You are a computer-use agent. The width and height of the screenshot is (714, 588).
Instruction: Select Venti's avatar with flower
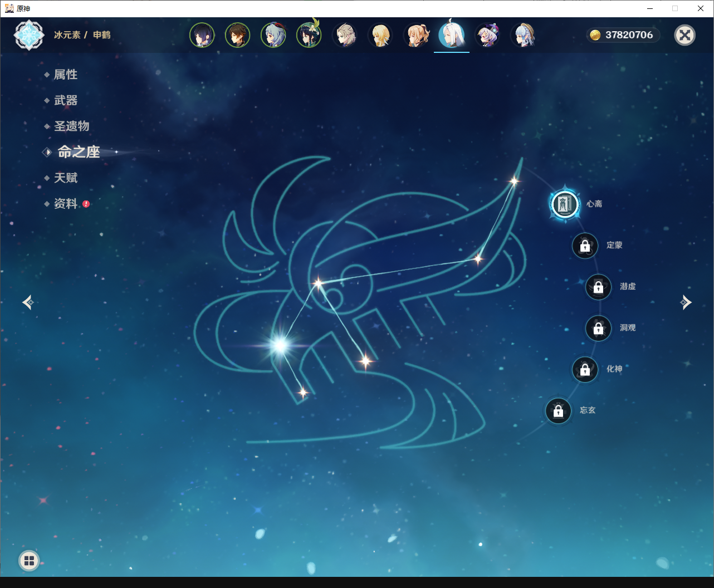[309, 34]
